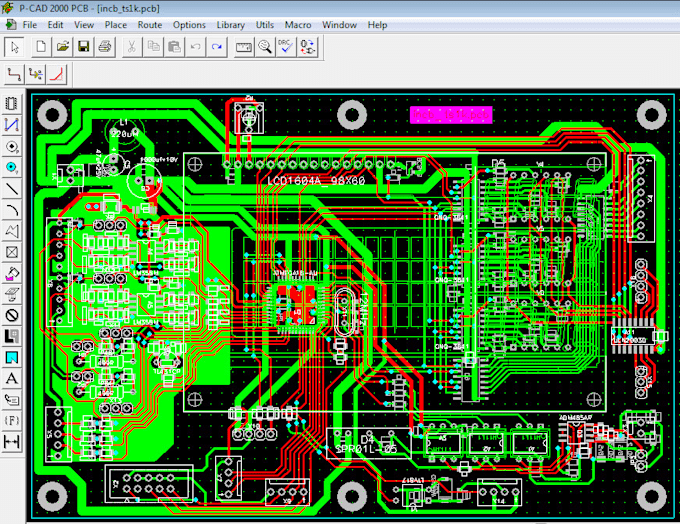This screenshot has height=524, width=680.
Task: Select the Place Line tool
Action: coord(12,189)
